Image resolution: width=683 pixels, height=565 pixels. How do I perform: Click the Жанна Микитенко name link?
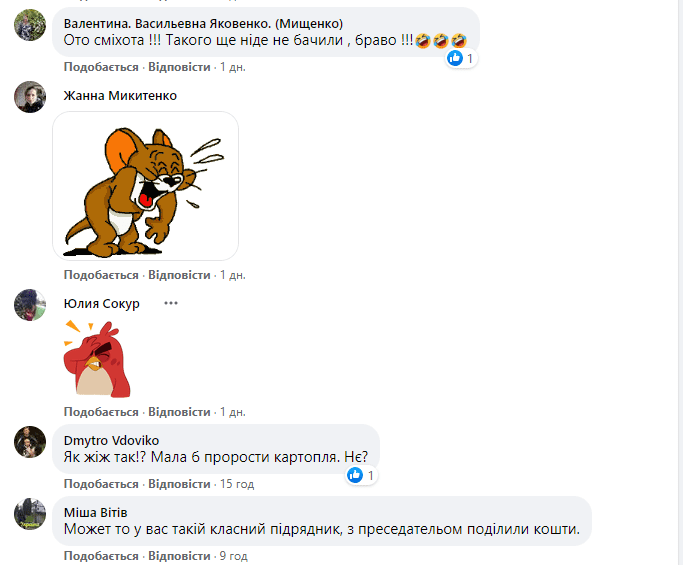tap(120, 96)
